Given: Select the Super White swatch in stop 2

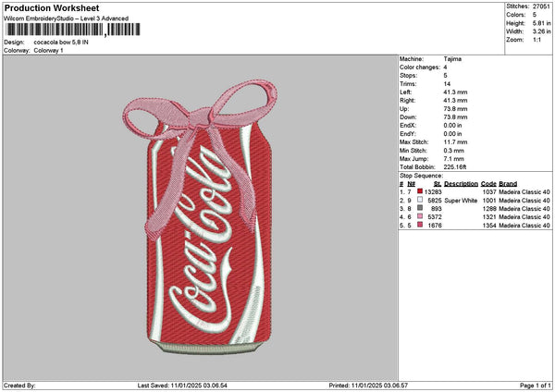Looking at the screenshot, I should pyautogui.click(x=420, y=200).
